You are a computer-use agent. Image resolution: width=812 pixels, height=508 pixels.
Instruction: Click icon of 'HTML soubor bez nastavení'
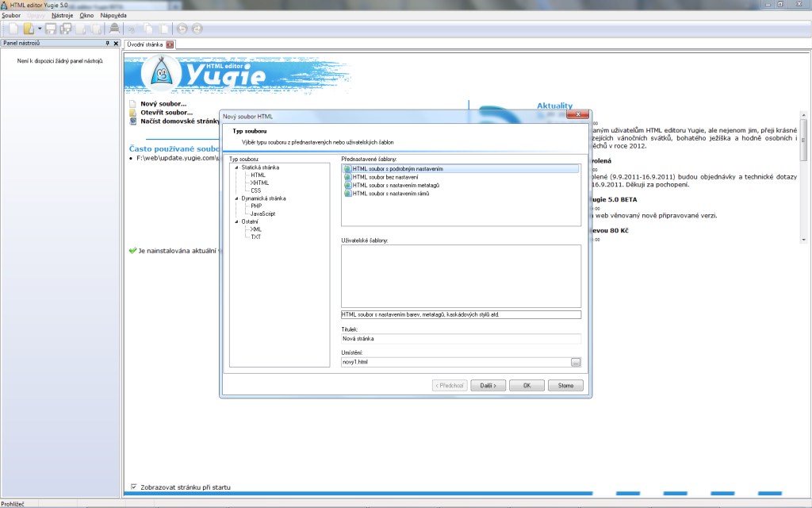pyautogui.click(x=347, y=177)
